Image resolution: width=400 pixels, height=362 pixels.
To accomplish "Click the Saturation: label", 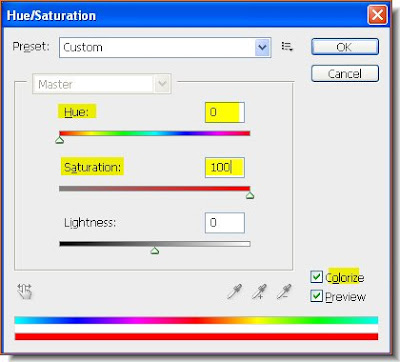I will tap(92, 167).
